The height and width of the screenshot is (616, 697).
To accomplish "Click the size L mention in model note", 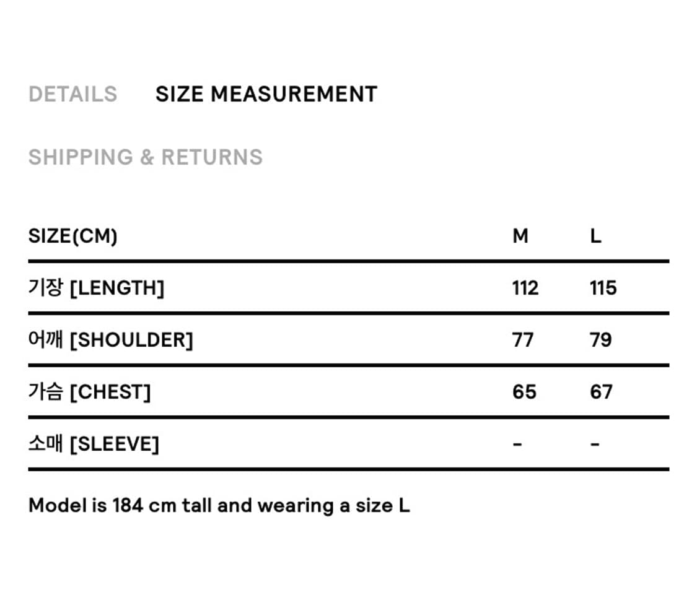I will (x=403, y=506).
